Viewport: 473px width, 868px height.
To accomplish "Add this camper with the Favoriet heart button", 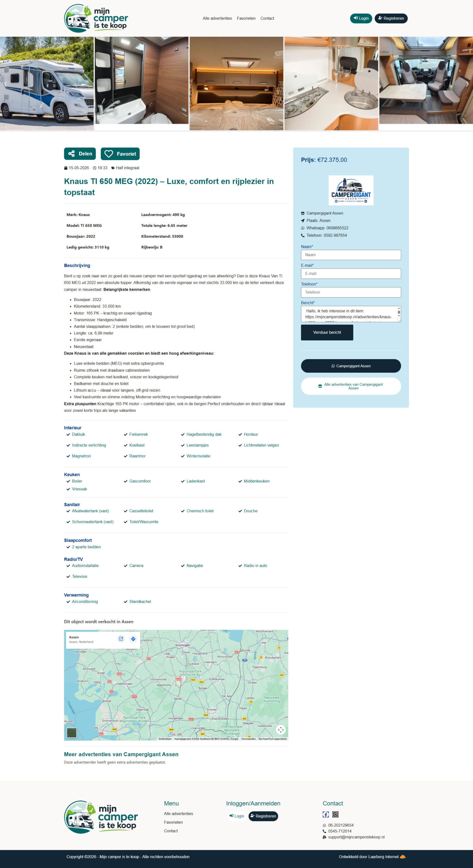I will (120, 154).
